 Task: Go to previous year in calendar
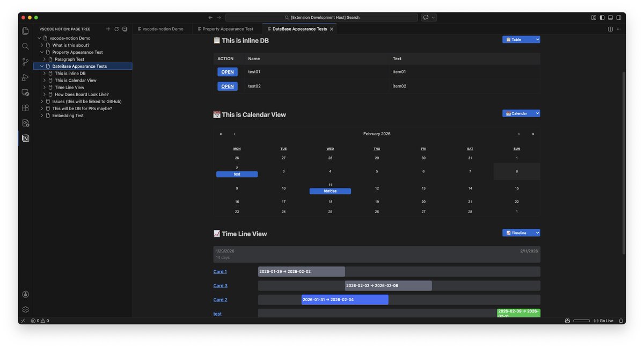(x=221, y=134)
